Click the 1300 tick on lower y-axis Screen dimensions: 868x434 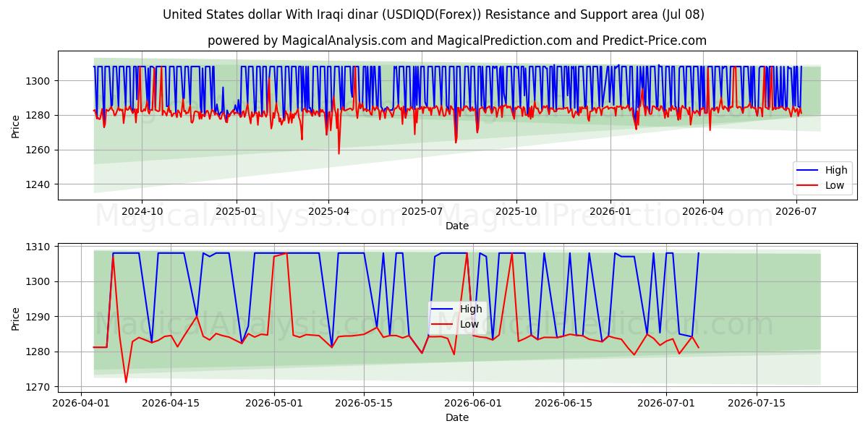pos(39,282)
